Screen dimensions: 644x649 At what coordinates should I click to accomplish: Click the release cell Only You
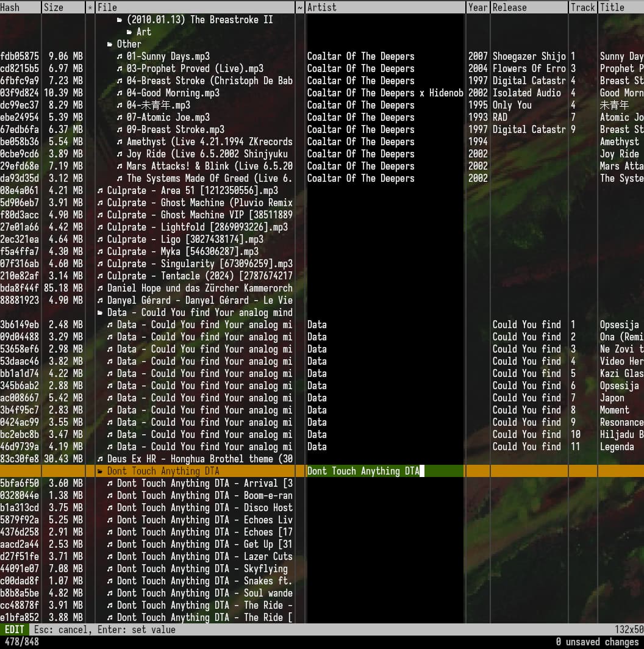512,105
